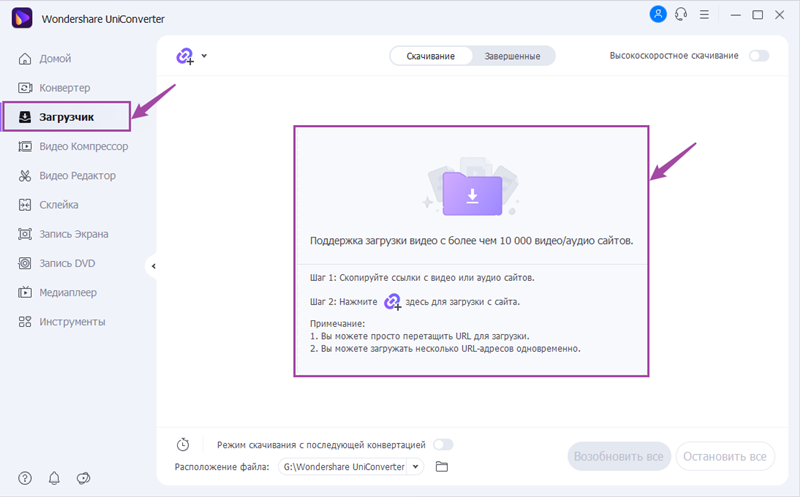Image resolution: width=800 pixels, height=497 pixels.
Task: Click the disc icon beside Запись DVD
Action: (x=24, y=263)
